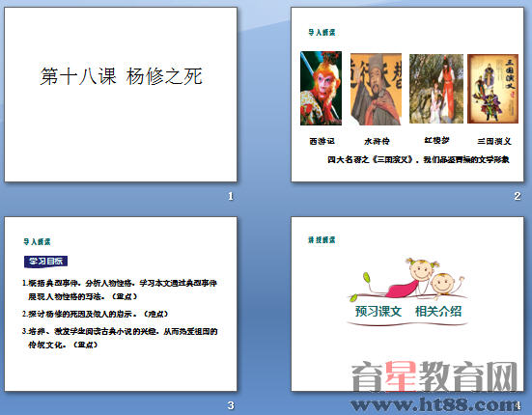Click the 三国演义 book cover picture
Screen dimensions: 532x415
point(492,89)
